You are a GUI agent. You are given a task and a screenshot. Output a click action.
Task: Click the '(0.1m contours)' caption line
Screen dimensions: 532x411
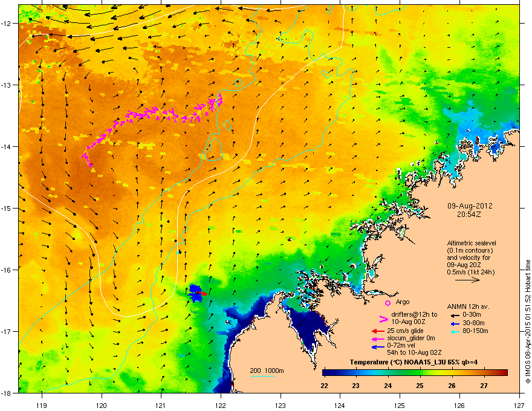(x=470, y=251)
